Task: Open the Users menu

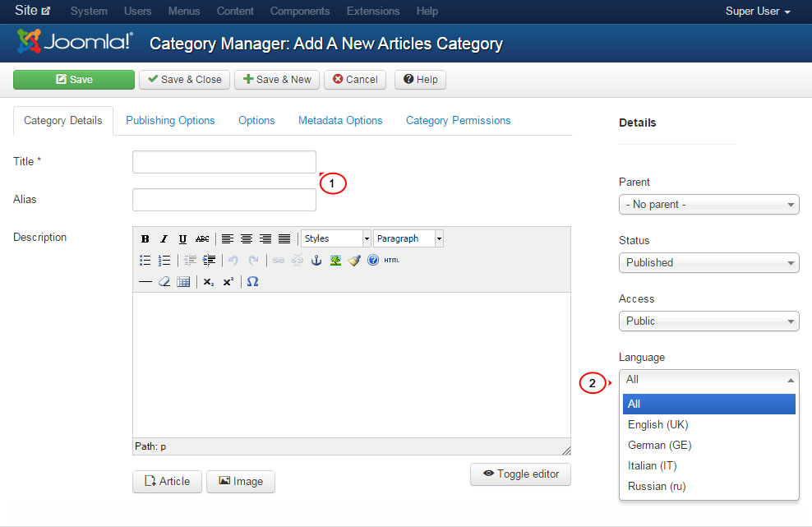Action: point(138,11)
